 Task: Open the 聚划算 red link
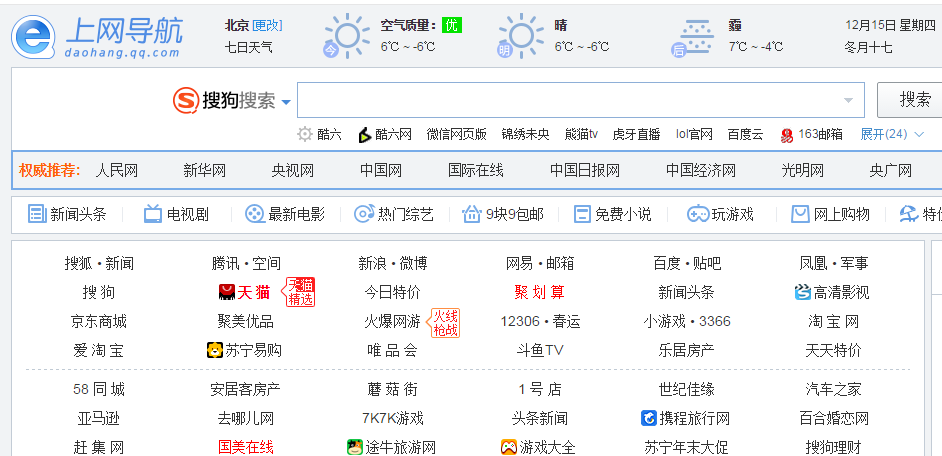click(x=539, y=293)
